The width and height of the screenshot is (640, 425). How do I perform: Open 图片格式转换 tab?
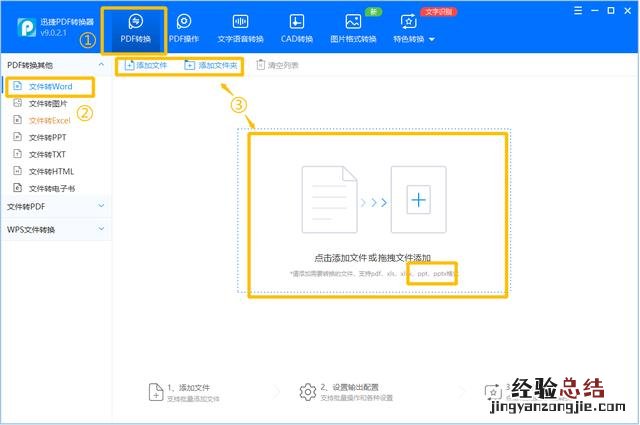[x=353, y=29]
